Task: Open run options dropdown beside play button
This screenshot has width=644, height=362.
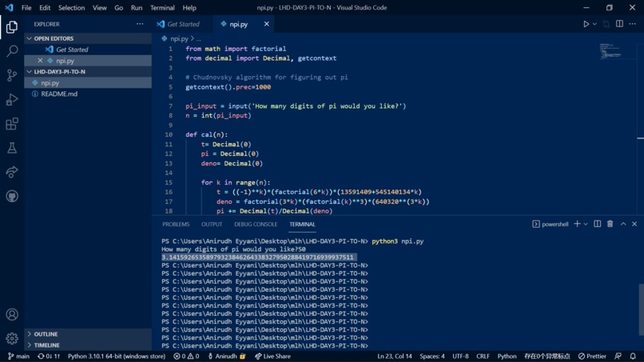Action: 594,24
